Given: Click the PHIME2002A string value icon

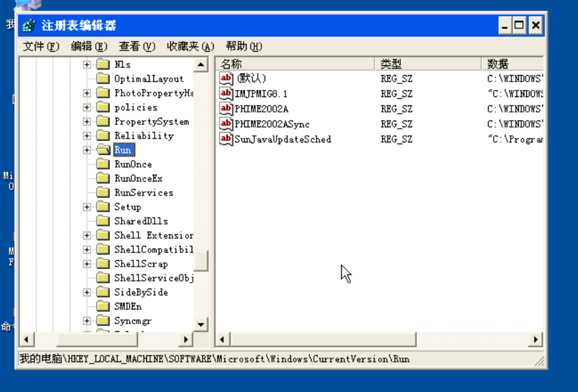Looking at the screenshot, I should (x=226, y=109).
